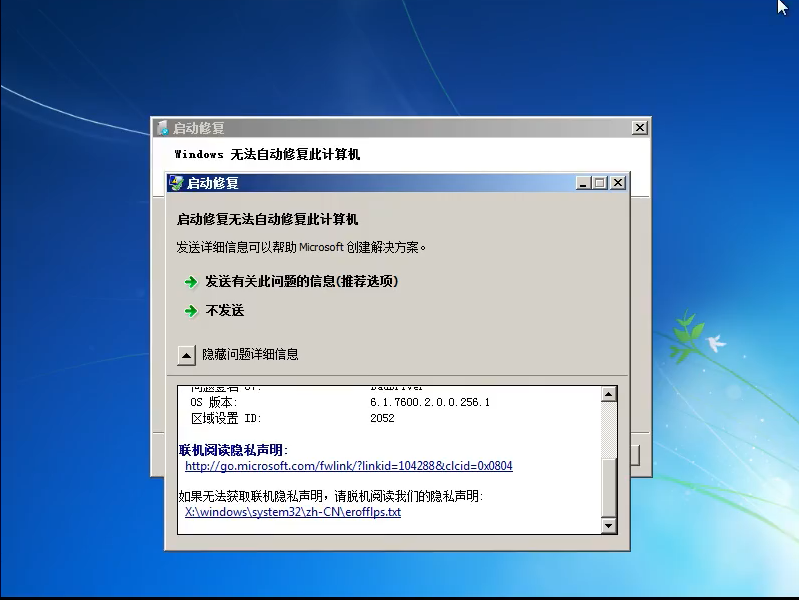This screenshot has width=799, height=600.
Task: Click the details scrollbar up arrow
Action: 608,394
